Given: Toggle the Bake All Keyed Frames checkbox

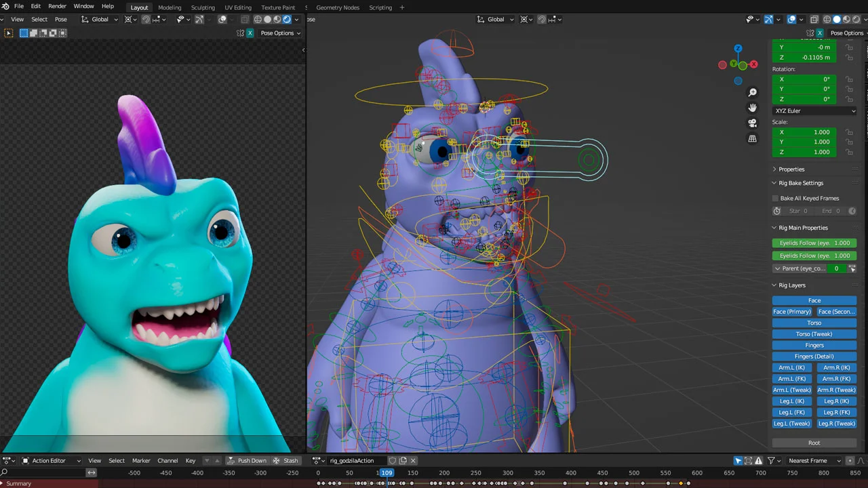Looking at the screenshot, I should pos(775,198).
